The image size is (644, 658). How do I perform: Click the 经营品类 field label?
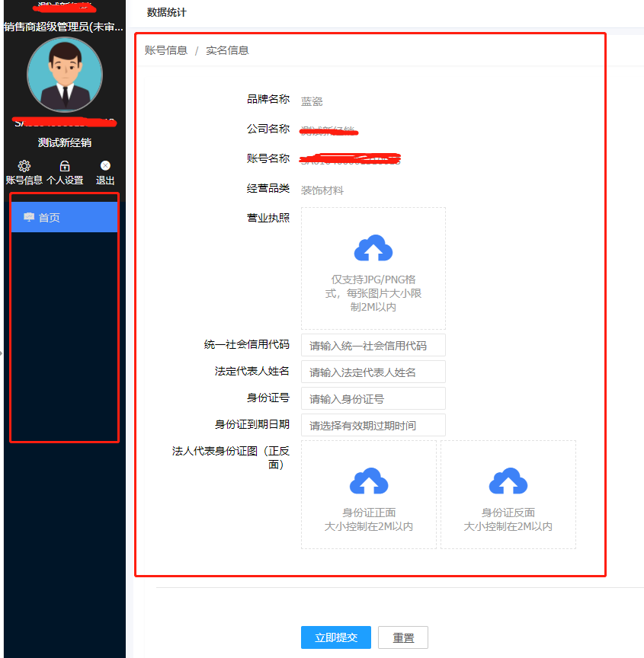[x=268, y=188]
